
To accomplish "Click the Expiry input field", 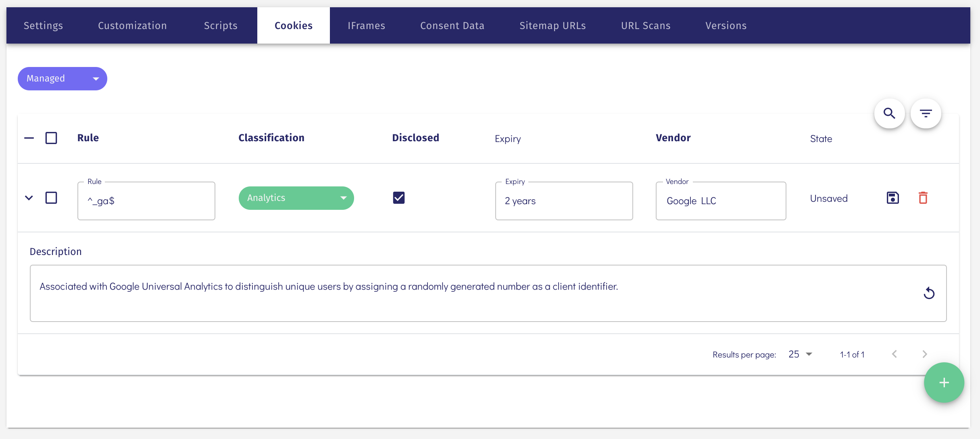I will pyautogui.click(x=563, y=201).
